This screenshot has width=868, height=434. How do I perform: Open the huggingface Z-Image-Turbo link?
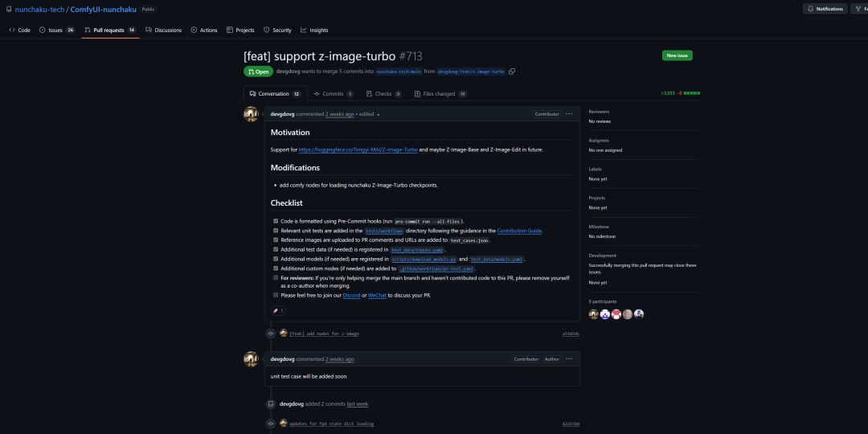(x=358, y=149)
